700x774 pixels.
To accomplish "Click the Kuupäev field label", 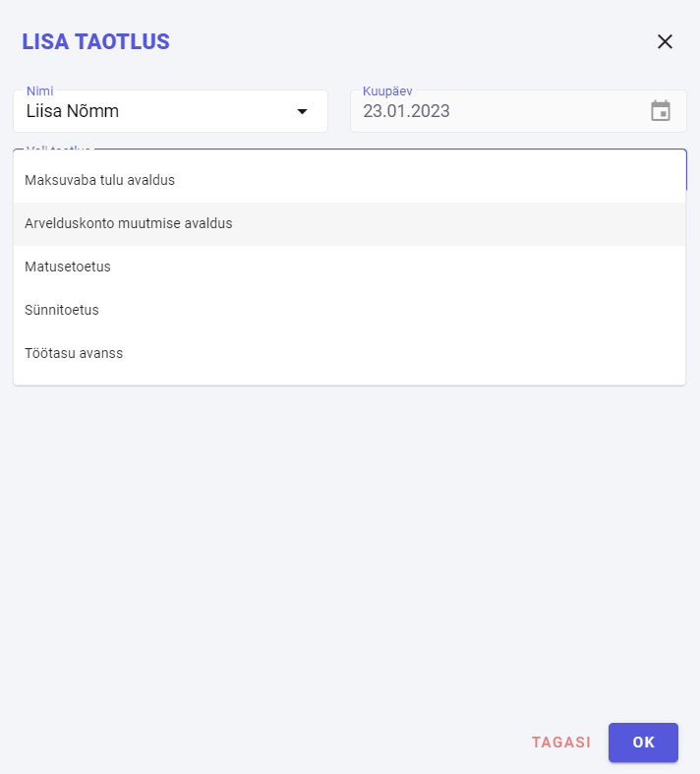I will [387, 90].
